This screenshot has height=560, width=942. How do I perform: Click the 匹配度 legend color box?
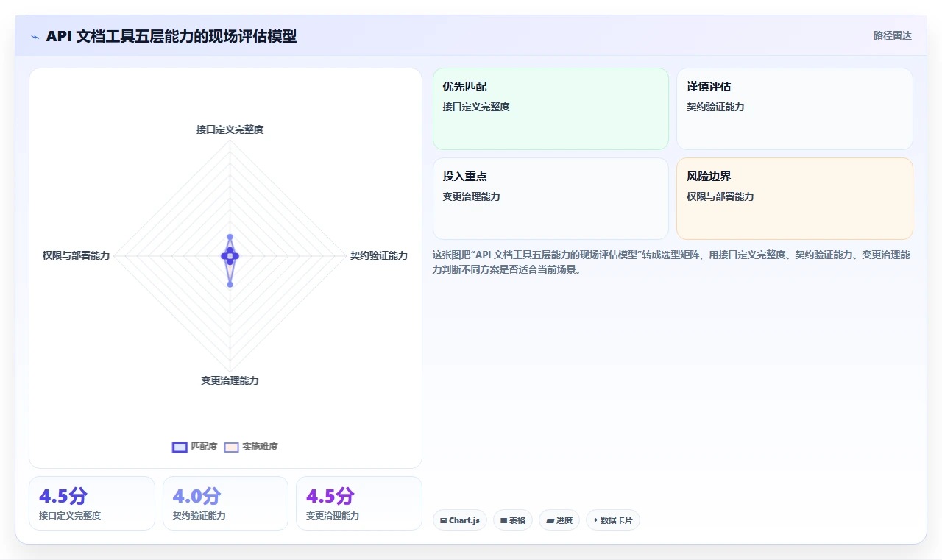(x=180, y=447)
